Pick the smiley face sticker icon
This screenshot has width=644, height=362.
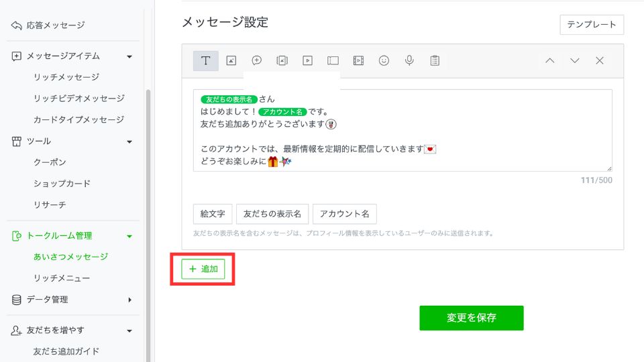(384, 61)
